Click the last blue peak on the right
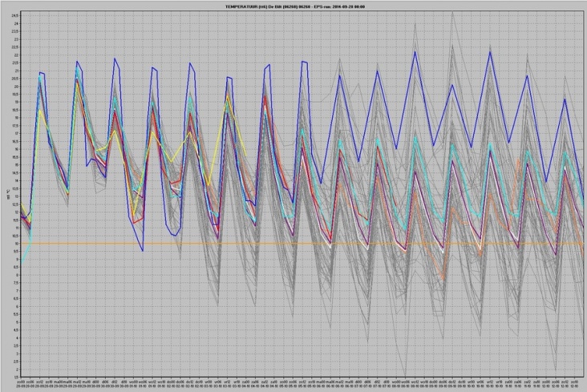 tap(565, 99)
